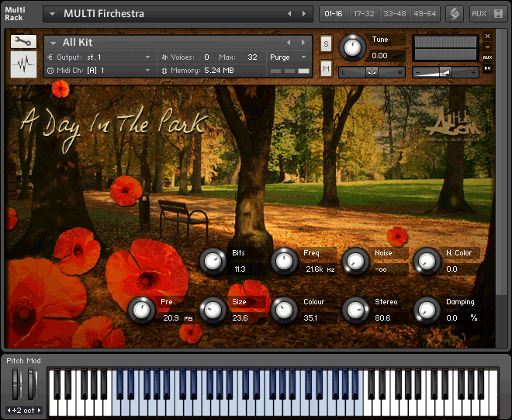Shift keyboard octave up with the right arrow
Screen dimensions: 512x420
point(40,410)
